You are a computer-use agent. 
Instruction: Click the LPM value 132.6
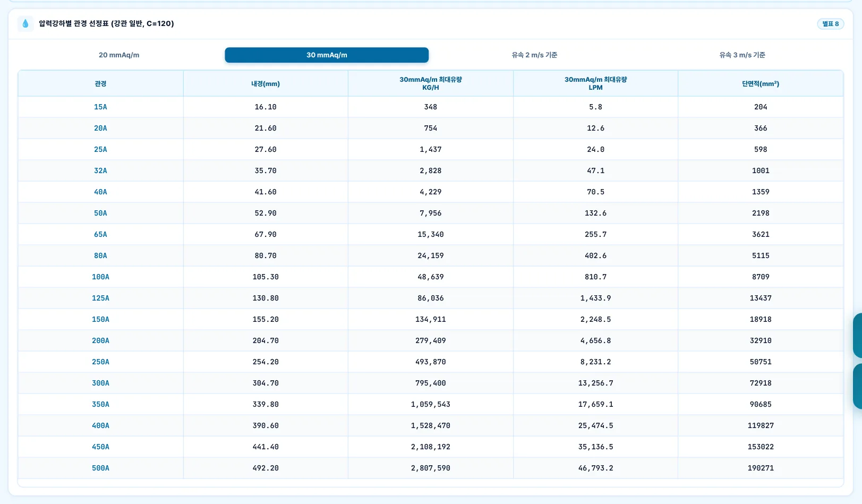tap(595, 213)
